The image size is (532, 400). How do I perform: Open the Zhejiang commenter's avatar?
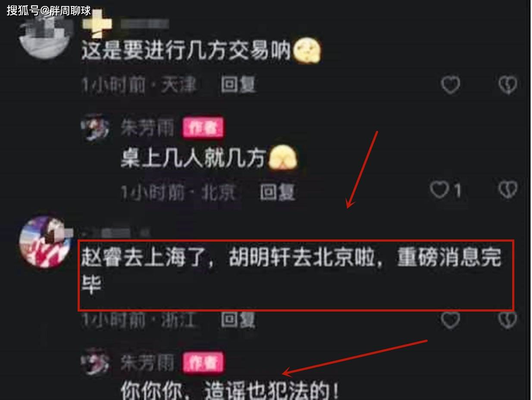45,242
